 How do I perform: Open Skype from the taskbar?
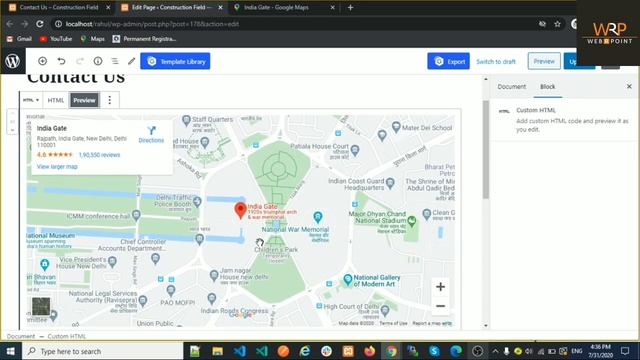click(x=434, y=351)
